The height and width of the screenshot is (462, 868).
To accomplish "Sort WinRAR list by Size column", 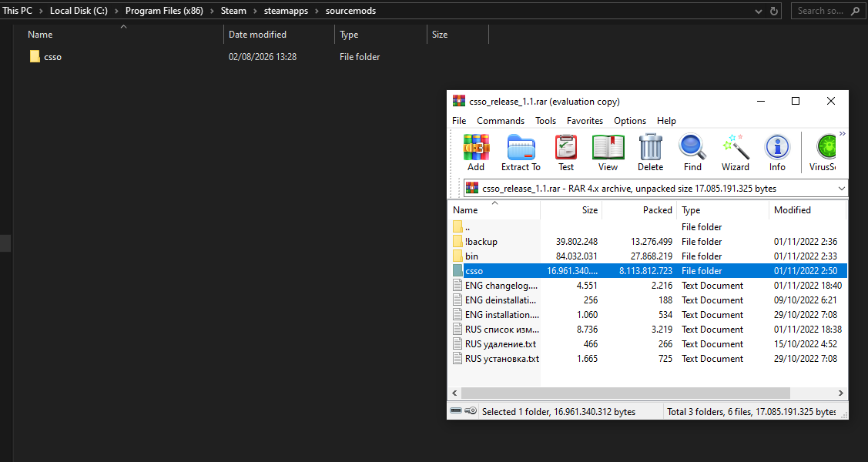I will 571,209.
